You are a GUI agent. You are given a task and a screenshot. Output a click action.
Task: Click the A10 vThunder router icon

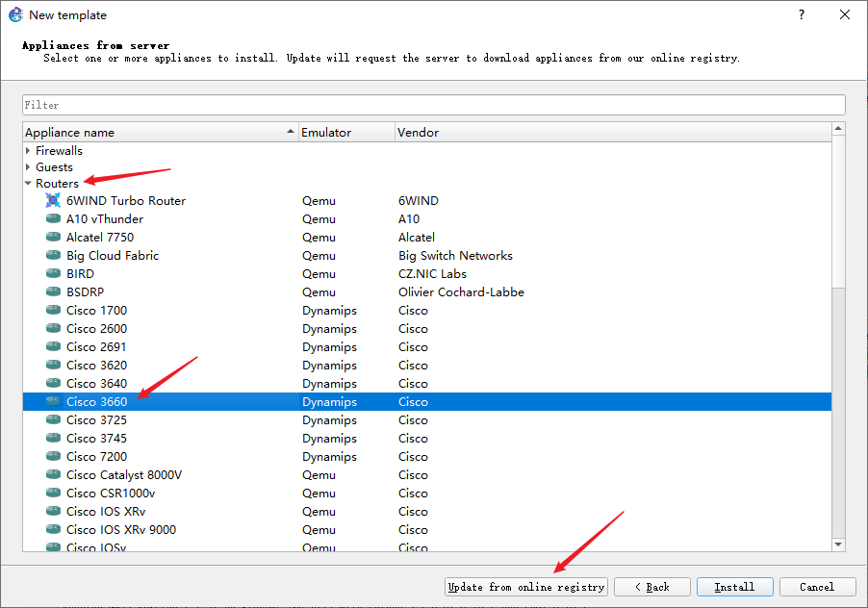pyautogui.click(x=53, y=218)
